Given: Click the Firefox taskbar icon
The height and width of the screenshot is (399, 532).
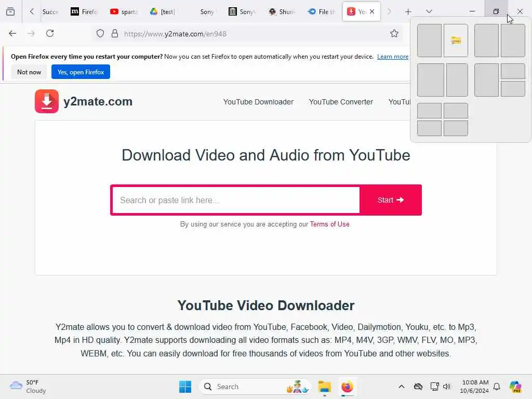Looking at the screenshot, I should pos(347,387).
